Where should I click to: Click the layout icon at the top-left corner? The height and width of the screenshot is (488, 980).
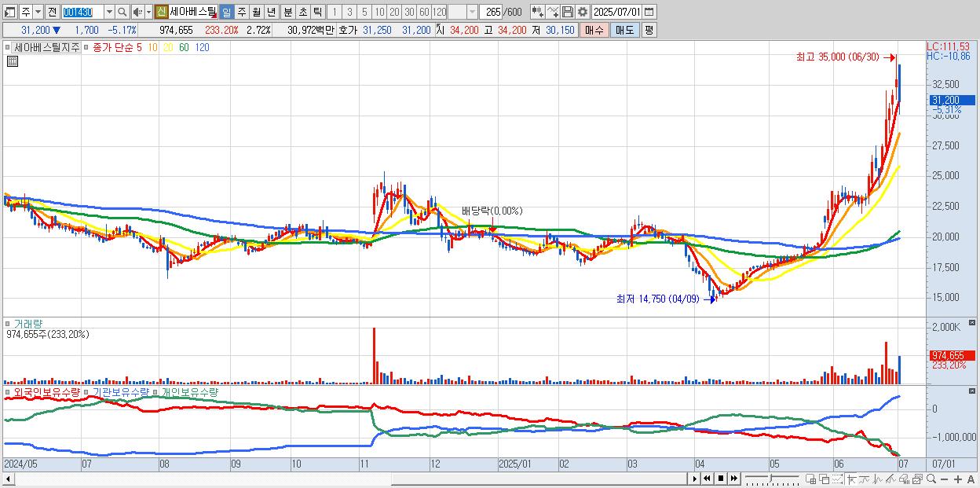[10, 13]
